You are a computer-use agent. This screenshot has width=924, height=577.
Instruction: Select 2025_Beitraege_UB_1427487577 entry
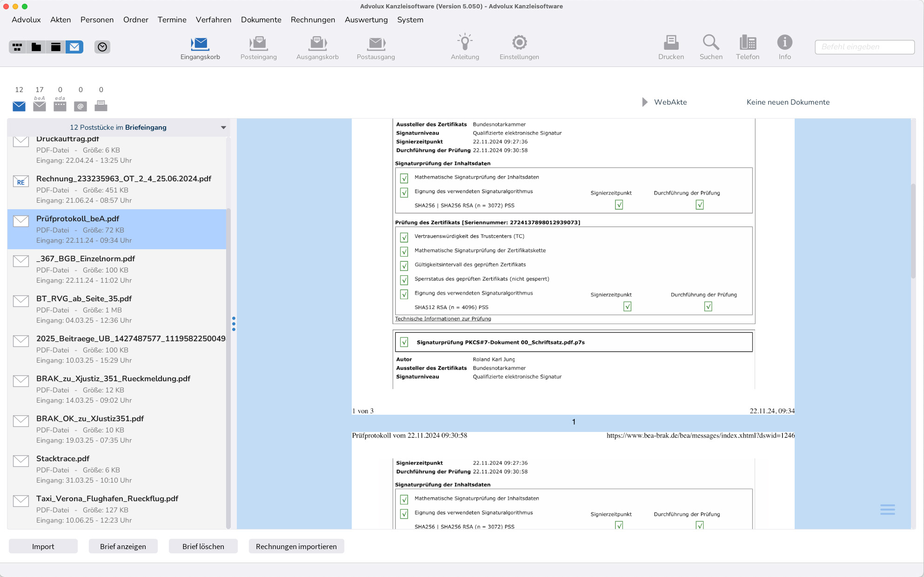pos(117,349)
